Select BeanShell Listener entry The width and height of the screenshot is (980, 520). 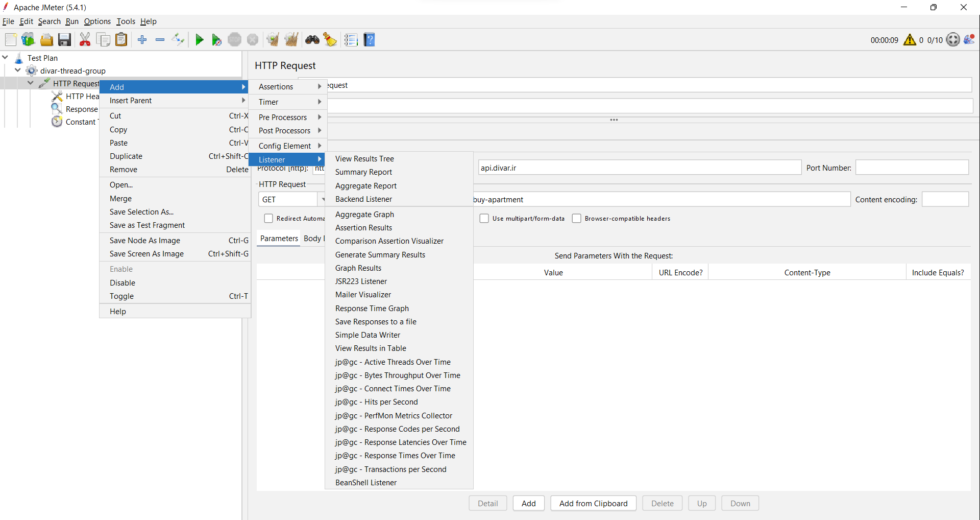[399, 483]
